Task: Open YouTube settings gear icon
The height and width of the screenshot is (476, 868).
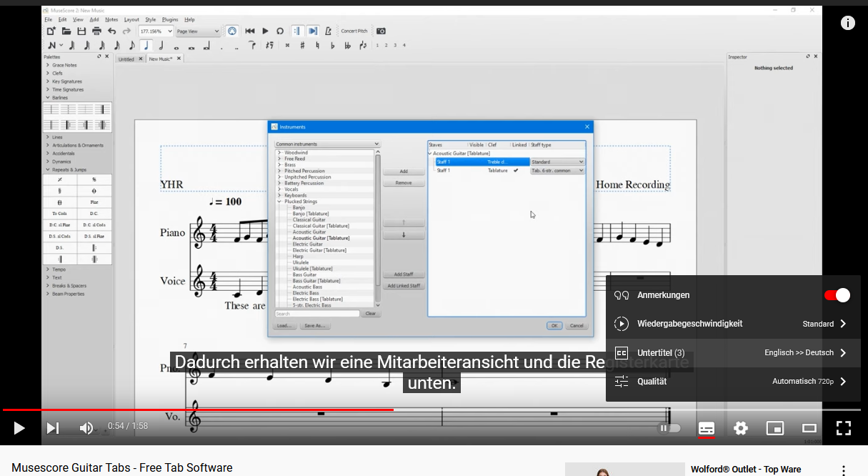Action: (x=741, y=428)
